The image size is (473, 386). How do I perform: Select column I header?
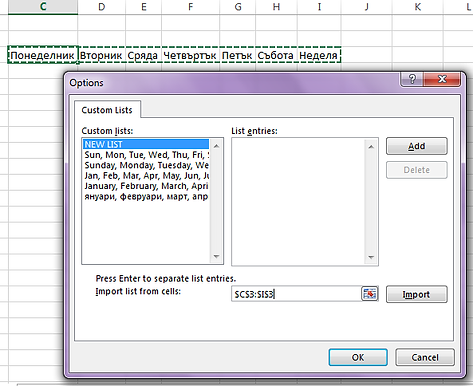coord(319,7)
